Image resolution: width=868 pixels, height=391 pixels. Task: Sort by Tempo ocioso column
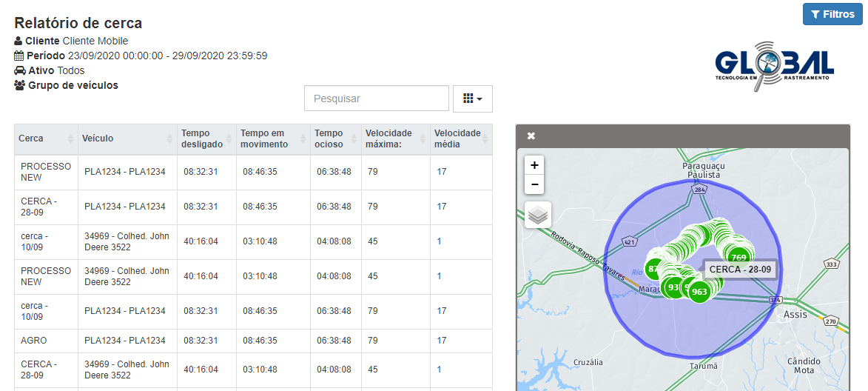coord(334,138)
